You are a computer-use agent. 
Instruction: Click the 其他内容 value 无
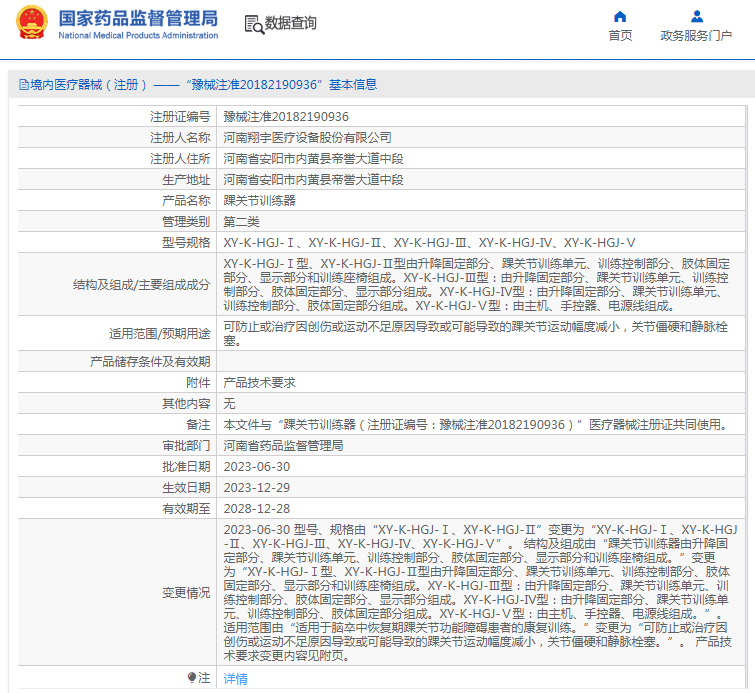click(229, 404)
